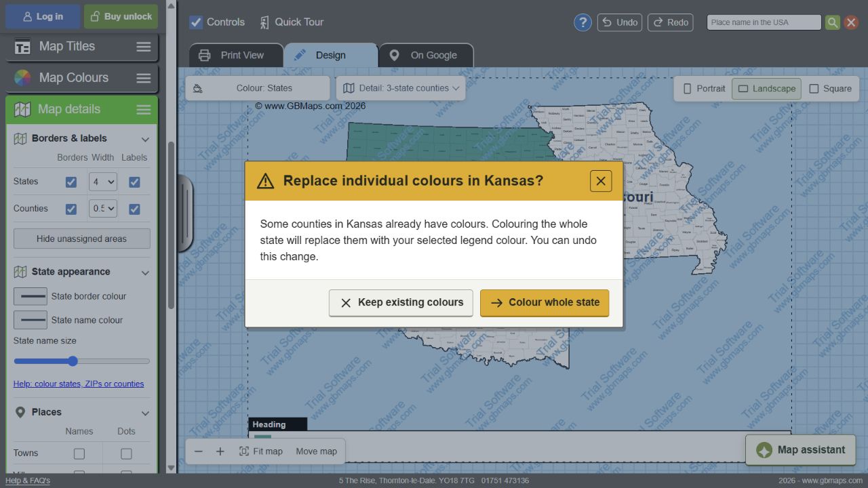
Task: Click the Places pin icon
Action: tap(20, 412)
